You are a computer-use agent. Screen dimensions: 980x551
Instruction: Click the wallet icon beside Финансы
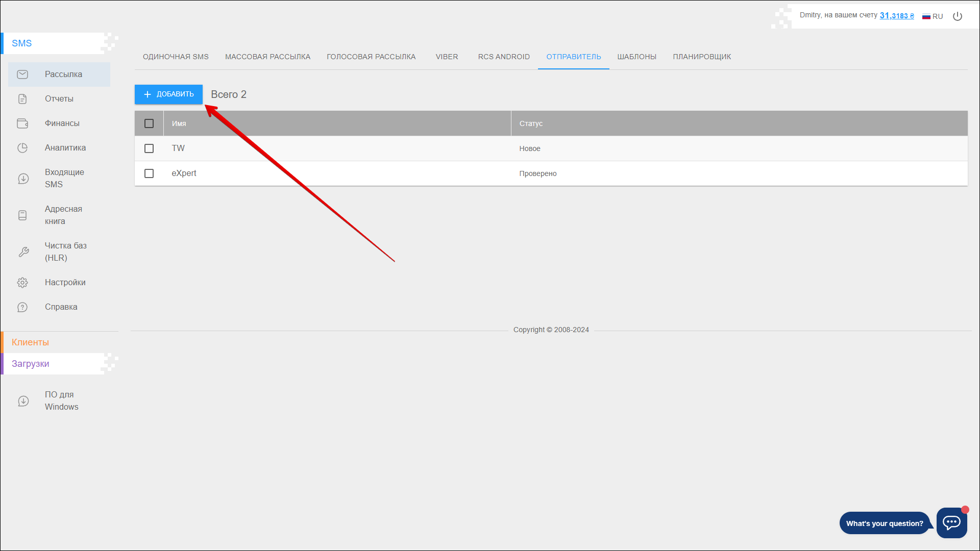pyautogui.click(x=22, y=123)
